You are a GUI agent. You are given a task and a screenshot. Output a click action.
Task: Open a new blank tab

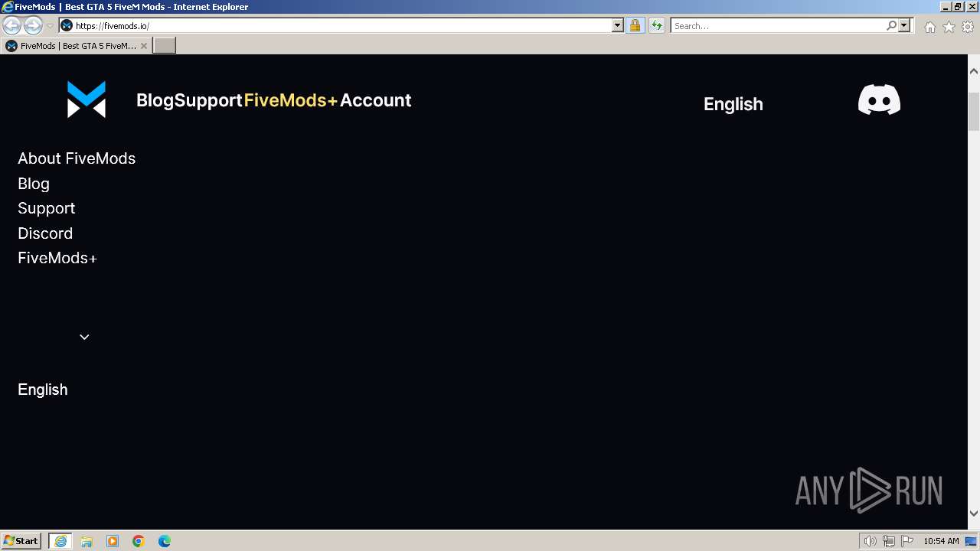point(165,46)
